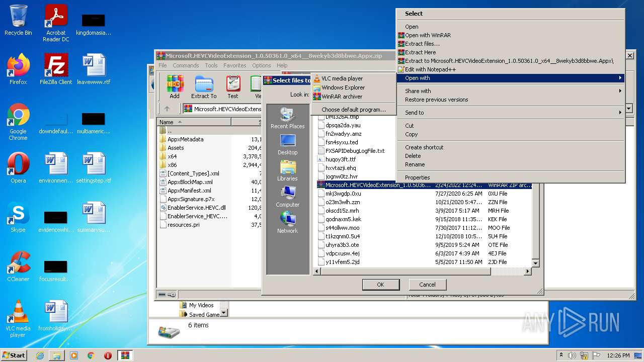Click the Windows Explorer taskbar icon
644x362 pixels.
[x=57, y=355]
